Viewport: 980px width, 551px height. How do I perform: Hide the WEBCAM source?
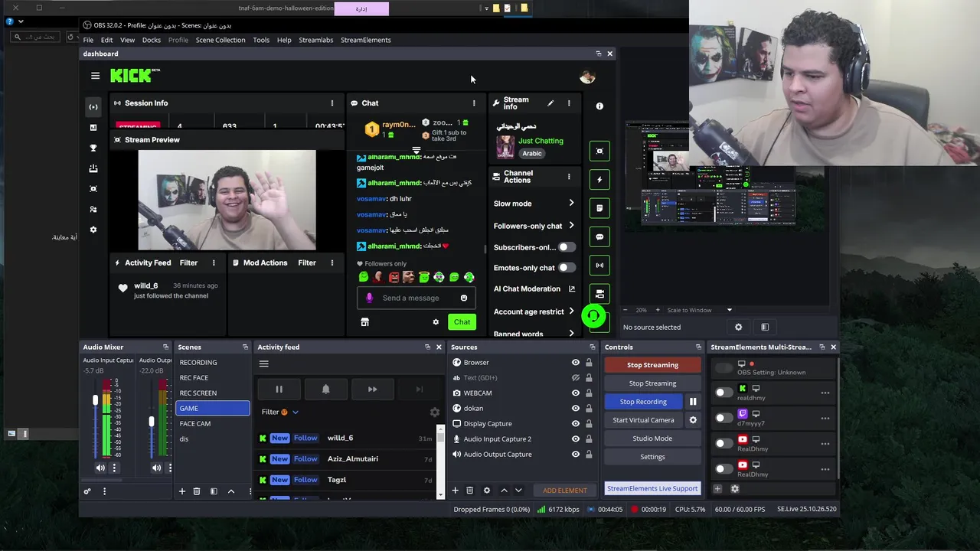576,393
